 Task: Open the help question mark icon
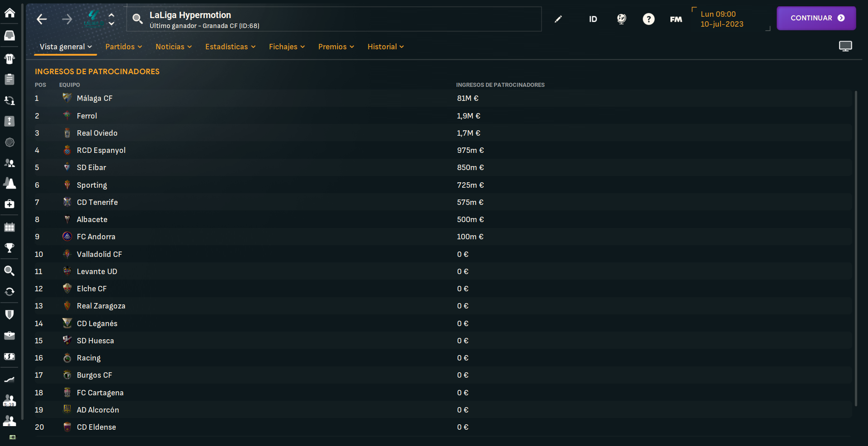pos(649,19)
